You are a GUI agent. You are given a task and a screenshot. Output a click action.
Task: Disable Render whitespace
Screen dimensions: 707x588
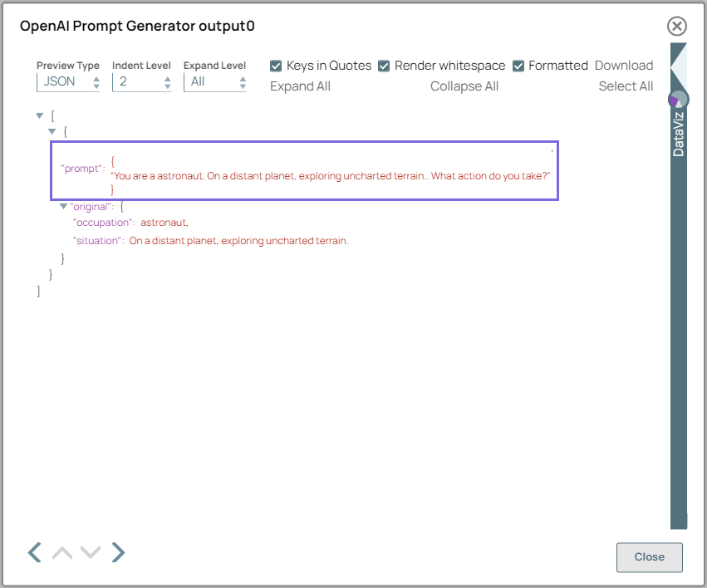tap(384, 66)
